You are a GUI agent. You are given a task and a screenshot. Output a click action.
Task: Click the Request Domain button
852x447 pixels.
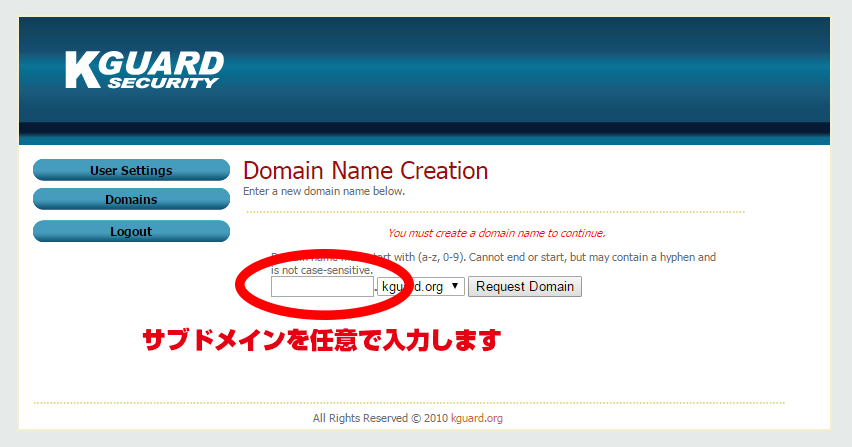click(x=525, y=287)
